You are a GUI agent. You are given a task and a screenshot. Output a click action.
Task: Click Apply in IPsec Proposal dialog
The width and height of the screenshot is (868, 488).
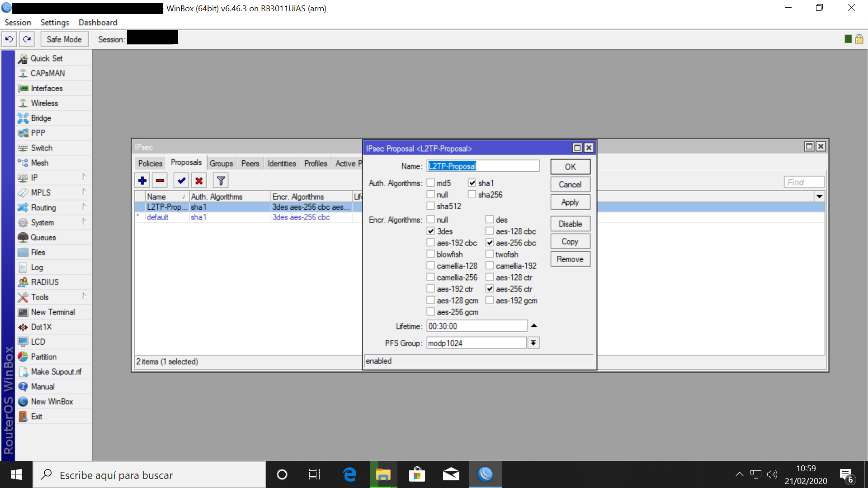pos(570,202)
